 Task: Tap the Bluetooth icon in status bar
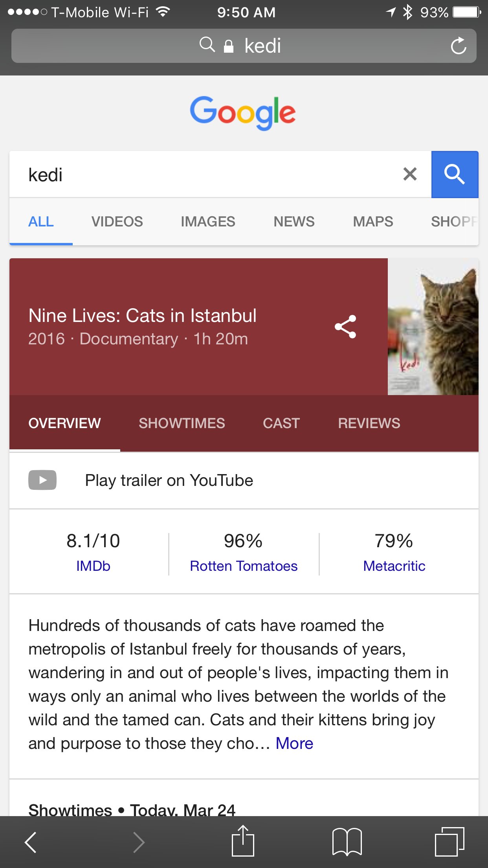408,12
